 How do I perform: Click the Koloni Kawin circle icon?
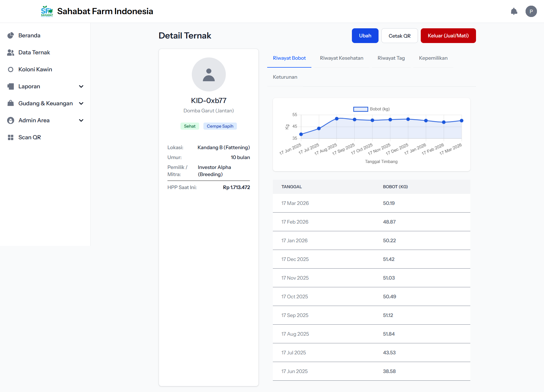click(10, 69)
